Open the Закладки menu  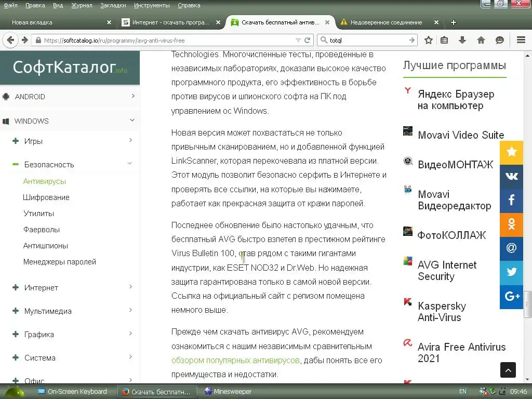click(x=113, y=5)
